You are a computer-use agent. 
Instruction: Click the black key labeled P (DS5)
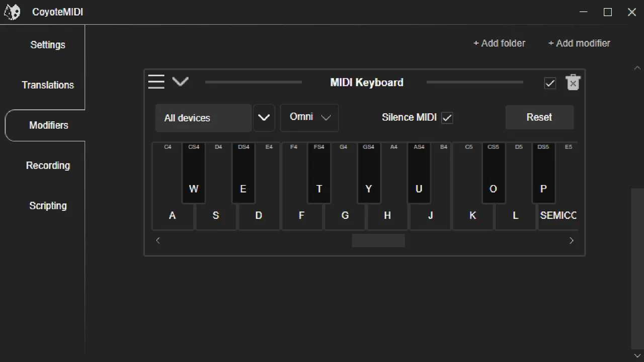(543, 173)
